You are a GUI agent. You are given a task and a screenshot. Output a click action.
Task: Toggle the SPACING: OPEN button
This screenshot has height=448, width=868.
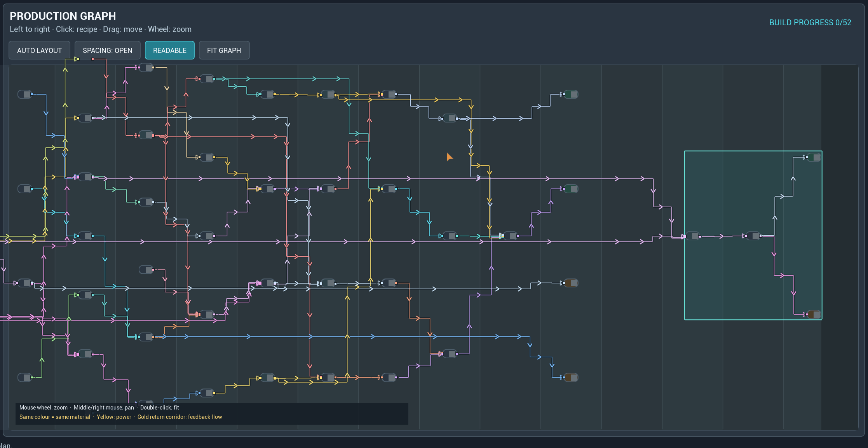point(107,50)
